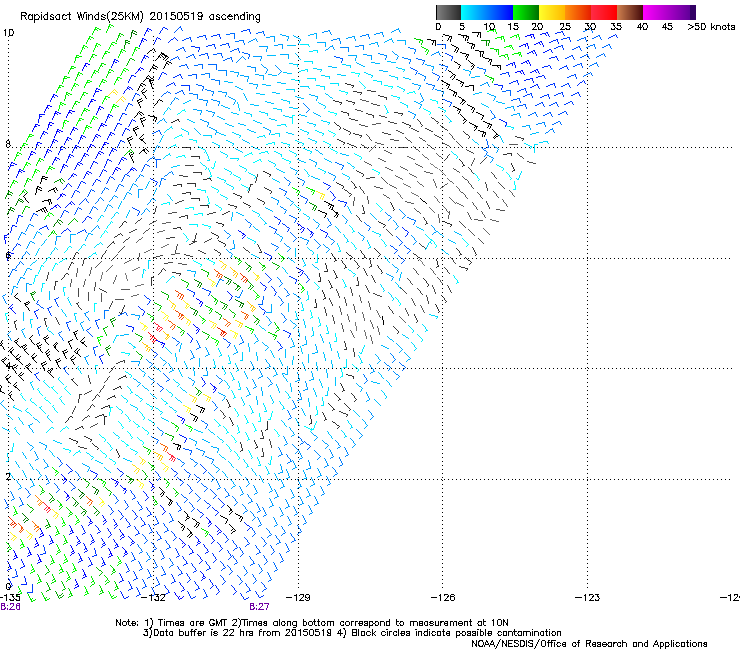740x650 pixels.
Task: Click longitude label '-123'
Action: tap(587, 598)
